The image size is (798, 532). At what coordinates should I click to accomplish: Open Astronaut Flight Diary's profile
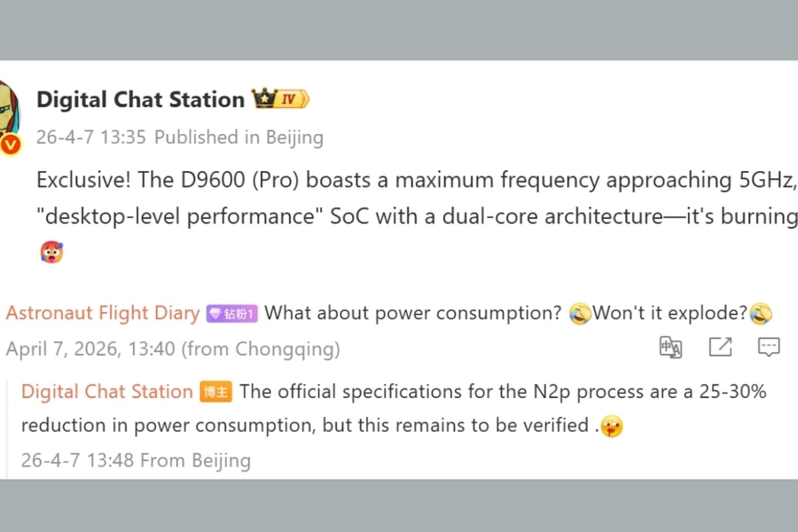tap(103, 313)
